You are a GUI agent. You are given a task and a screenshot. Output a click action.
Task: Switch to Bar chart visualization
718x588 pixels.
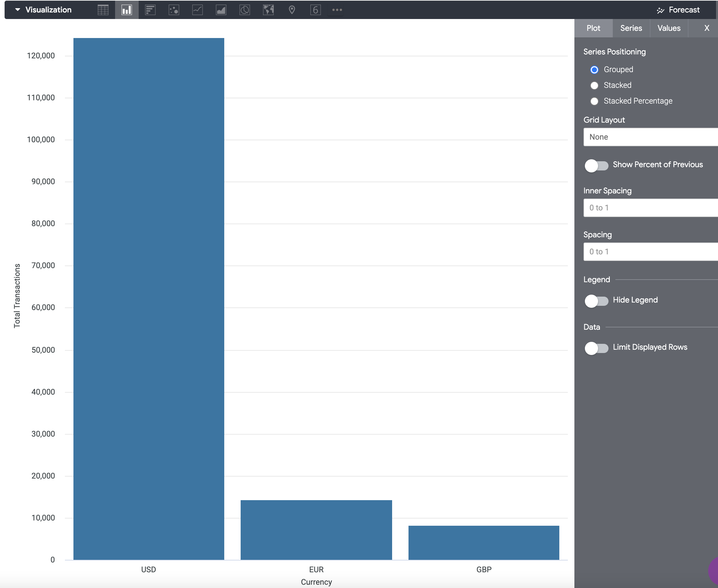(150, 10)
